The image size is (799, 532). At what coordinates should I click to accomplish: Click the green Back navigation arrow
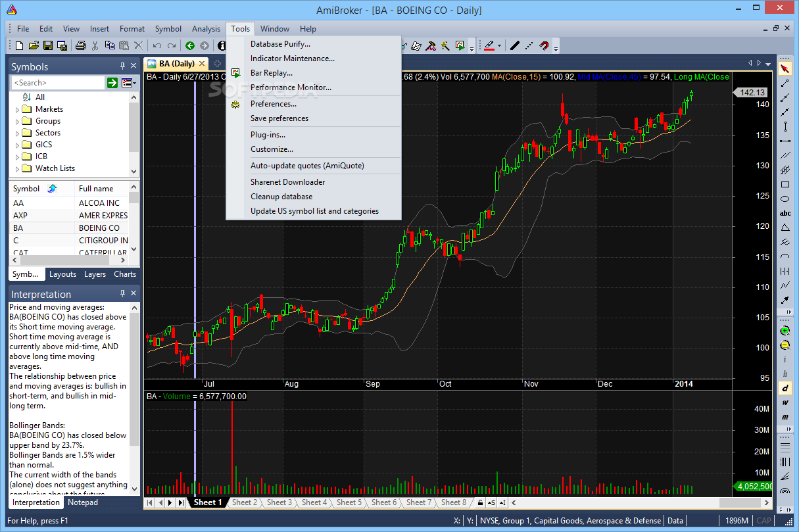[x=190, y=45]
